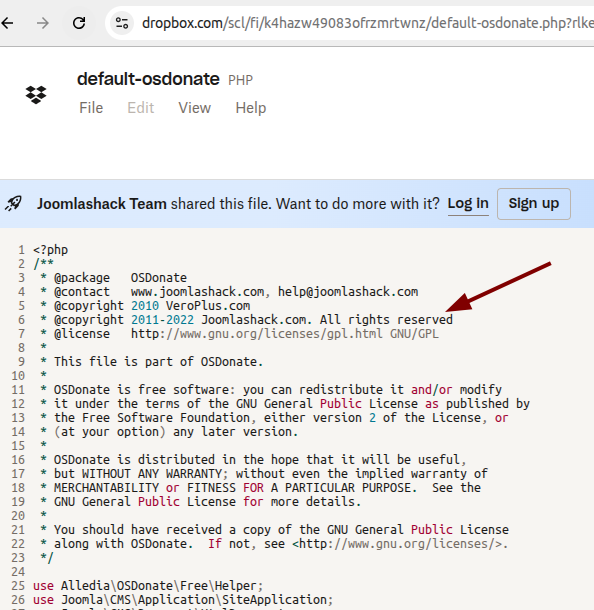The image size is (594, 610).
Task: Click 'Free Software Foundation' on line 13
Action: pyautogui.click(x=166, y=418)
